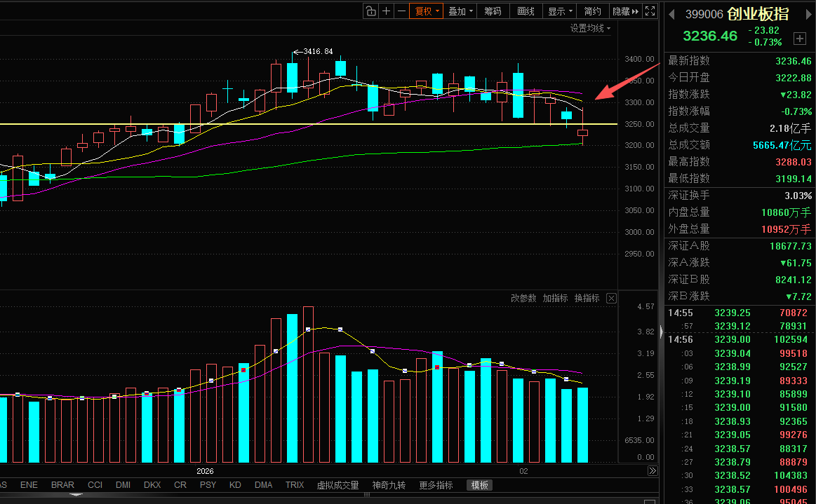Close the volume indicator pane
Image resolution: width=816 pixels, height=504 pixels.
pyautogui.click(x=612, y=298)
